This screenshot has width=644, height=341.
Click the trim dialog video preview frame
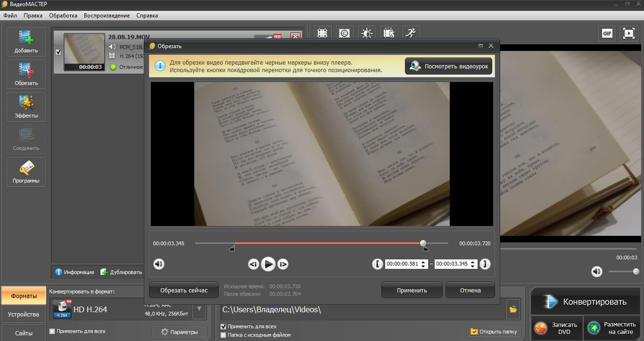click(x=322, y=154)
